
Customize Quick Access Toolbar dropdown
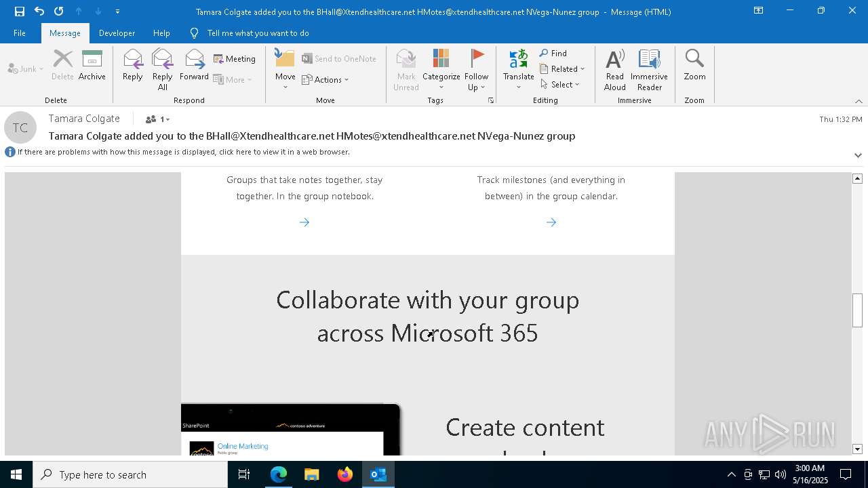point(117,12)
